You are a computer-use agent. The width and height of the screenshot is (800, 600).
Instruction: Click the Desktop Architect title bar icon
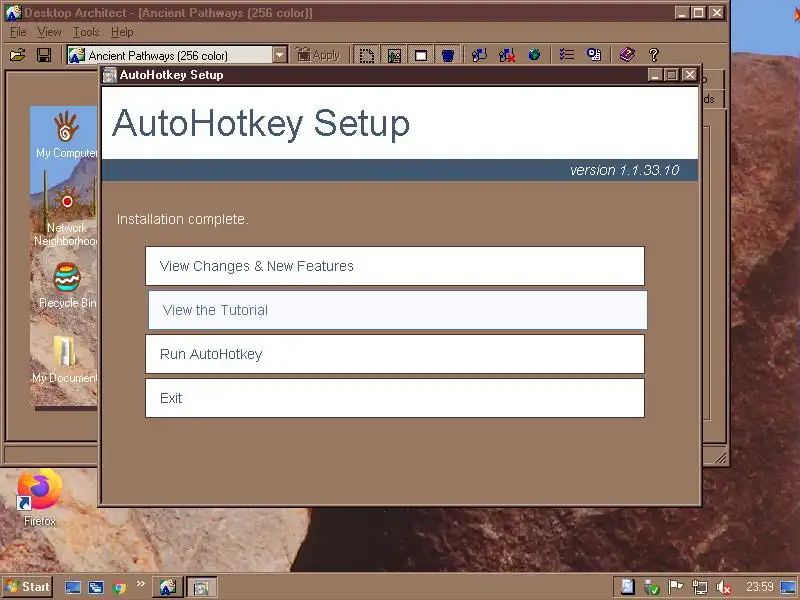[x=14, y=13]
